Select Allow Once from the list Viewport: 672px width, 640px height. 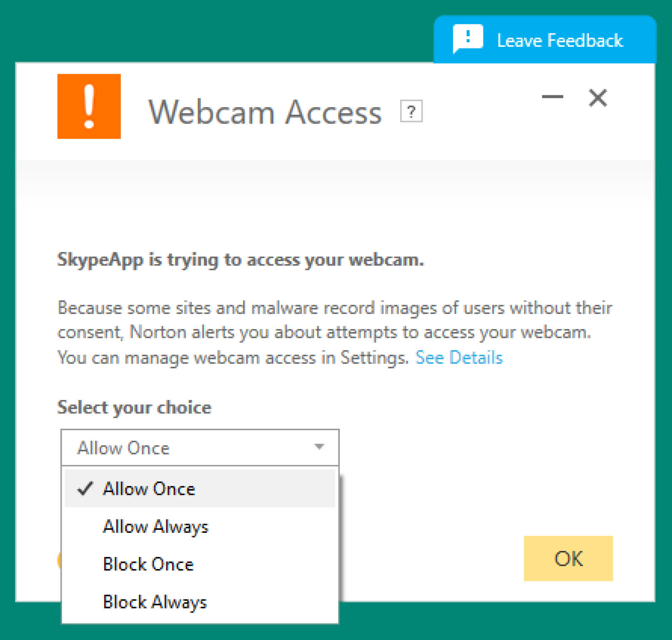(x=200, y=489)
